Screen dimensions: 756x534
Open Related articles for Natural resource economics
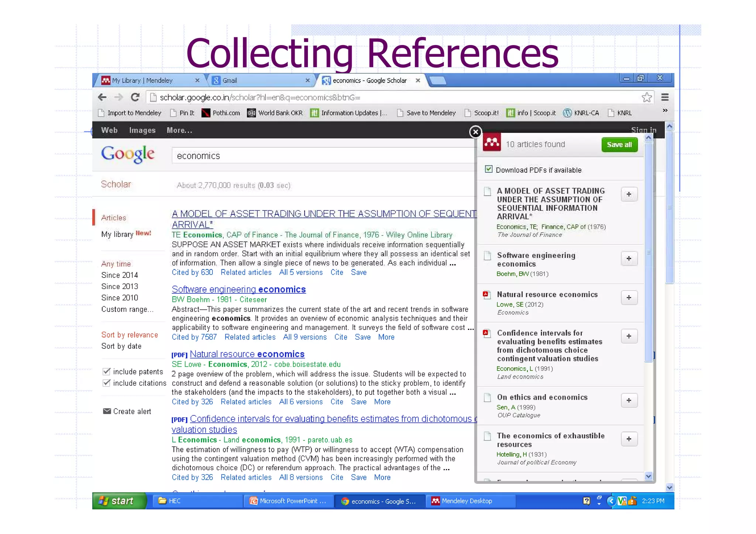[246, 402]
